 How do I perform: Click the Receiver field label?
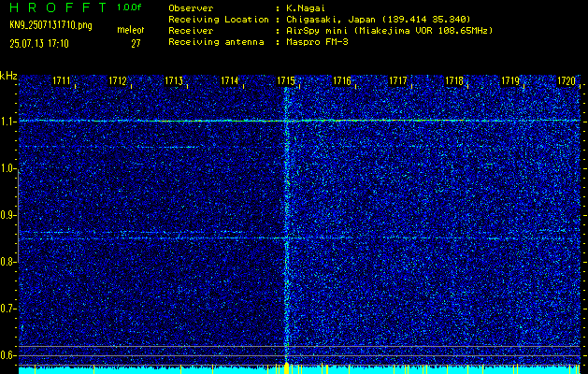191,31
